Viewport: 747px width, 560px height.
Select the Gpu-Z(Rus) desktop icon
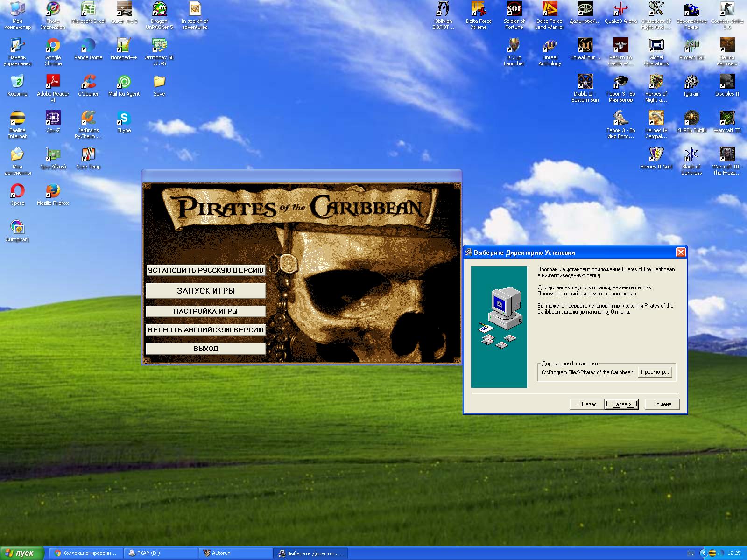coord(53,158)
